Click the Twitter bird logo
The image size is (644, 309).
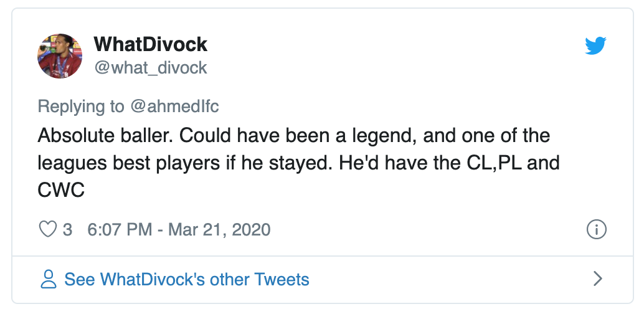(x=595, y=47)
